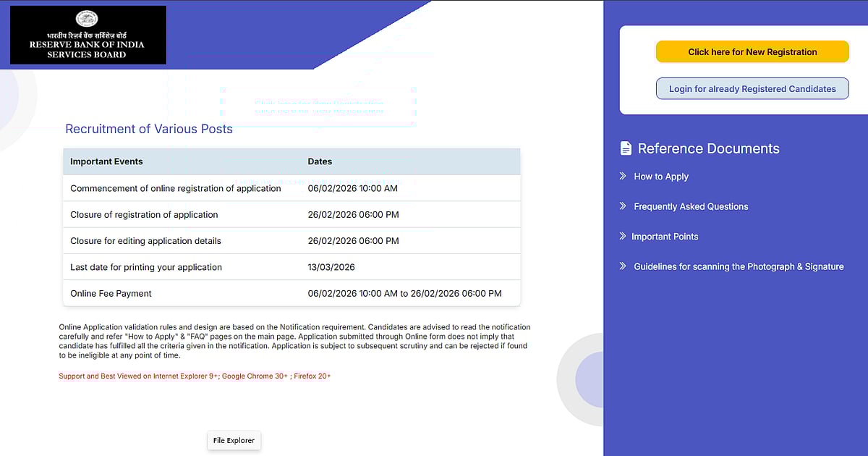Open the Frequently Asked Questions page
Image resolution: width=868 pixels, height=456 pixels.
(691, 206)
